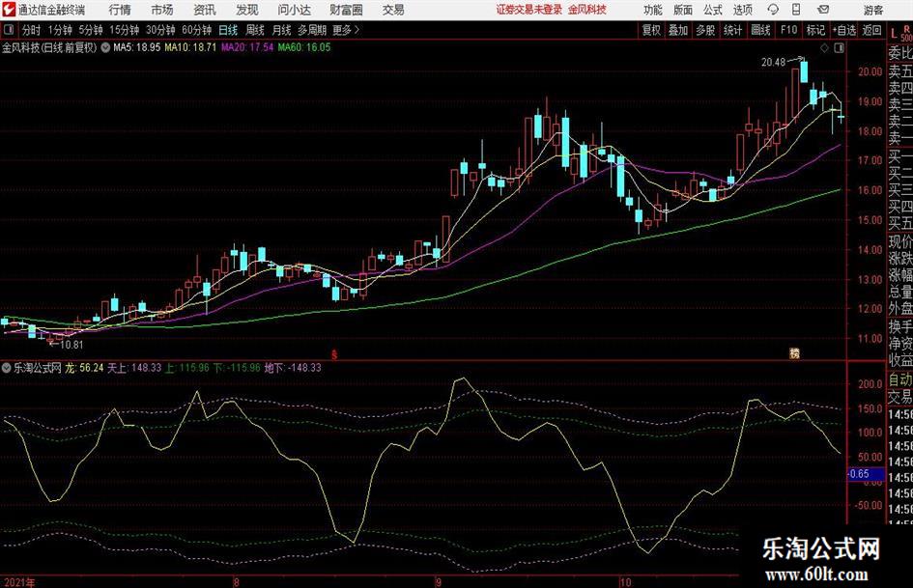This screenshot has height=588, width=913.
Task: Open the 公式 menu
Action: (713, 10)
